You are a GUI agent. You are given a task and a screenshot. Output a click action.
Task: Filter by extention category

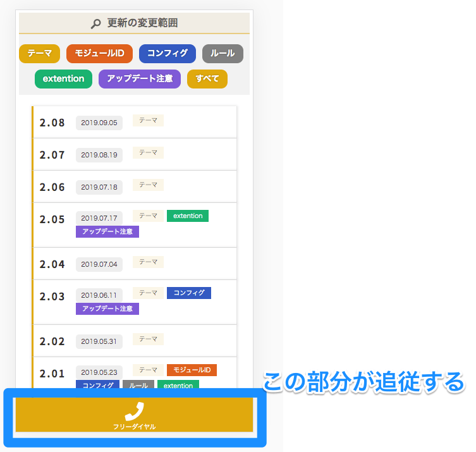click(x=63, y=79)
